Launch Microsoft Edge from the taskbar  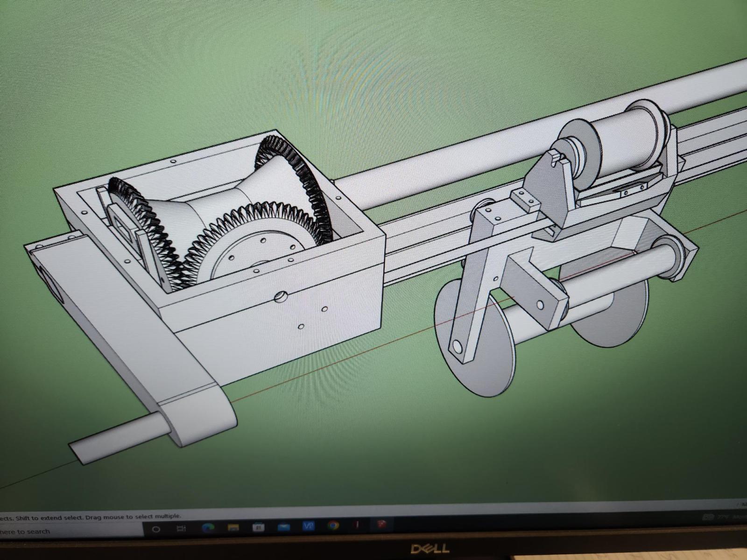pos(208,528)
